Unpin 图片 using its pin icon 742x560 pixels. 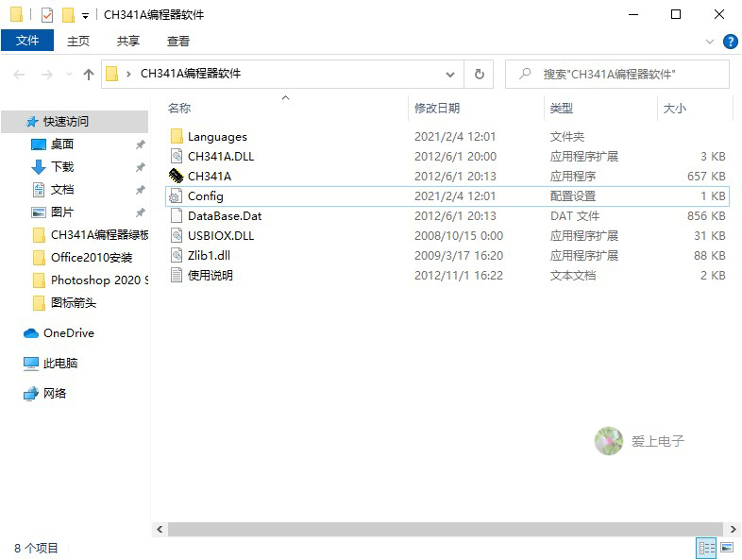pos(140,212)
